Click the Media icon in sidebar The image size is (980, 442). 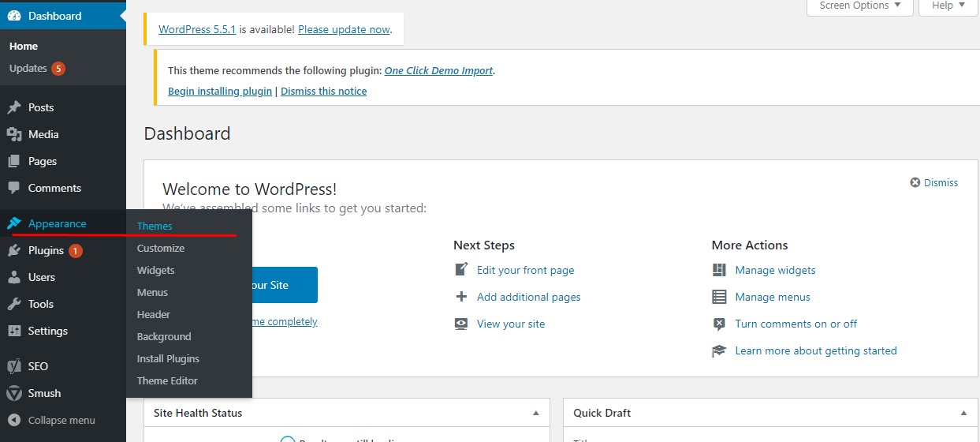coord(14,134)
